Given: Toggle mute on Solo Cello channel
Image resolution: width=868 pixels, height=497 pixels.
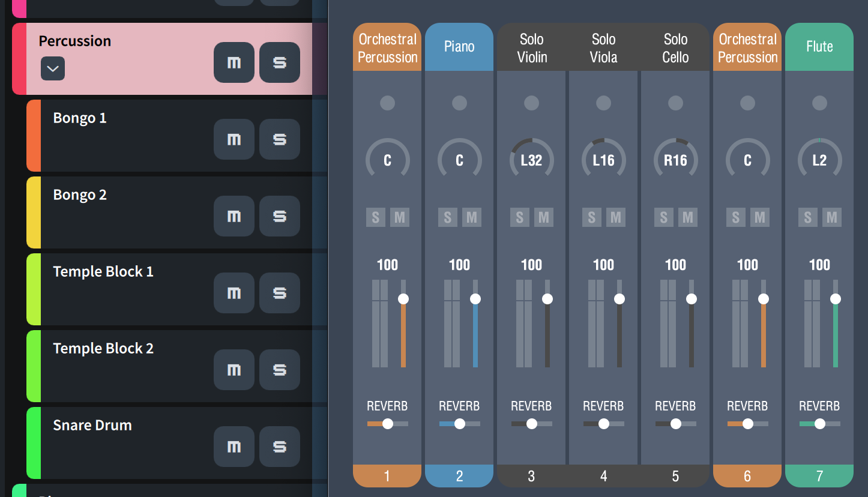Looking at the screenshot, I should click(x=687, y=217).
